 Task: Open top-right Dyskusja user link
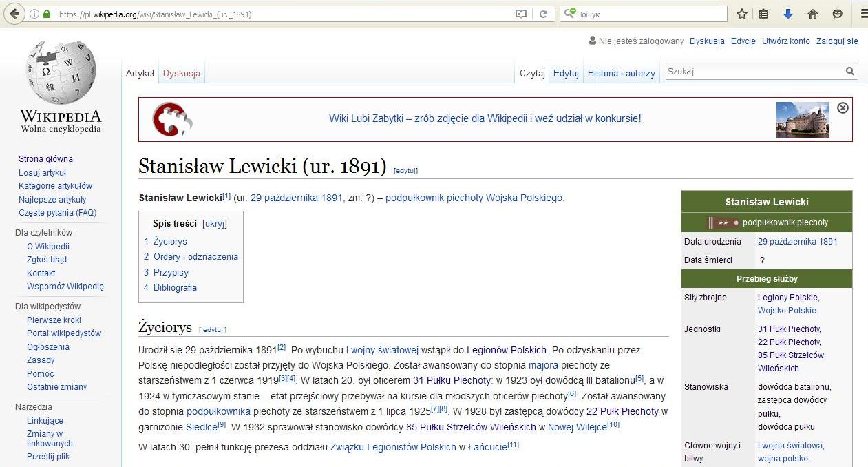coord(707,41)
